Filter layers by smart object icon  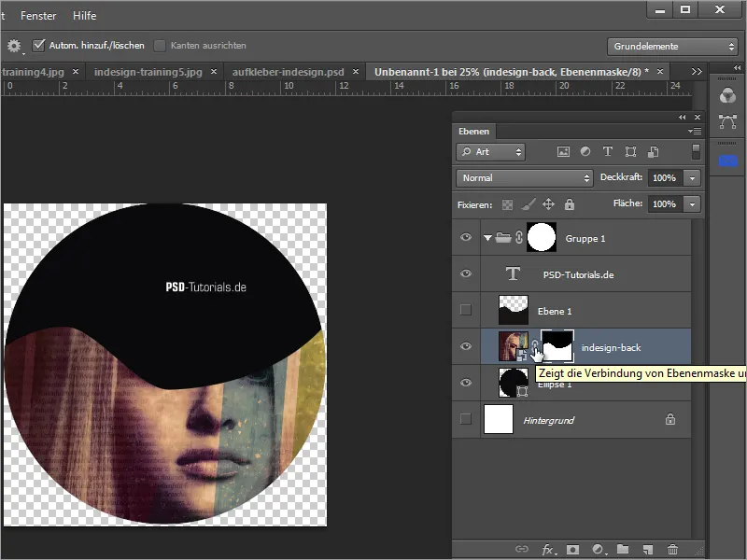pos(653,152)
